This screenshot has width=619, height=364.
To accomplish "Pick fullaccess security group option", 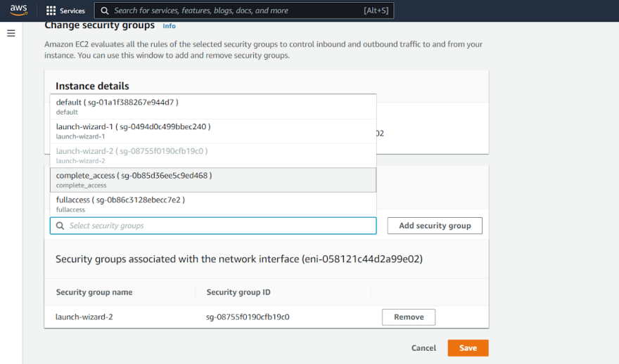I will pyautogui.click(x=213, y=204).
